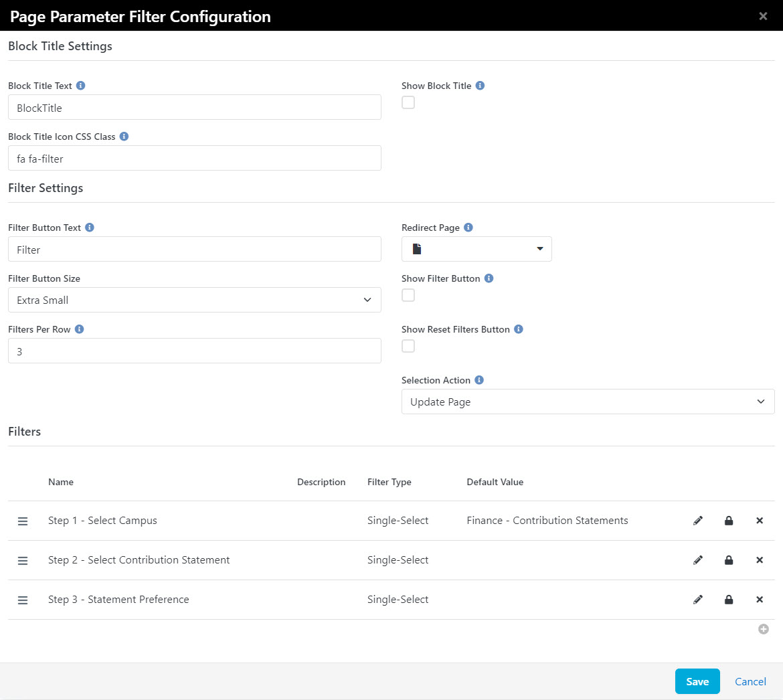This screenshot has height=700, width=783.
Task: Click info icon beside Filter Button Text
Action: pos(90,227)
